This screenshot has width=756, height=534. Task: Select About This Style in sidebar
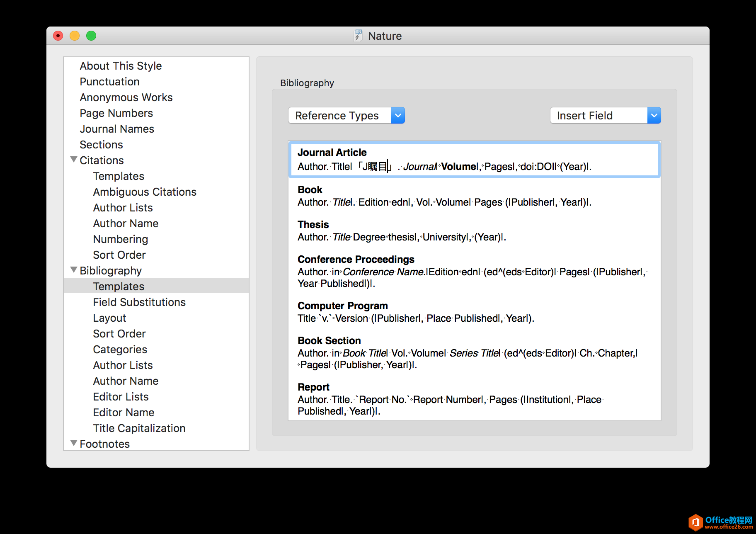coord(121,66)
